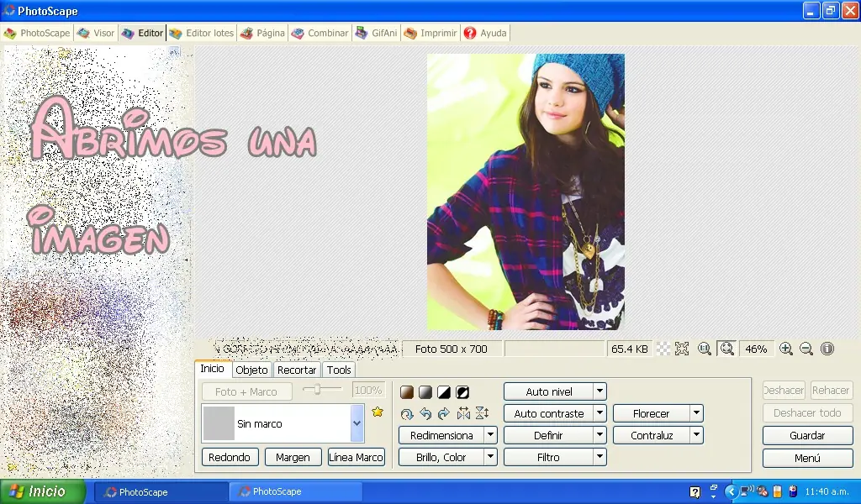Show image at 1:1 actual size
Image resolution: width=861 pixels, height=504 pixels.
[x=705, y=349]
